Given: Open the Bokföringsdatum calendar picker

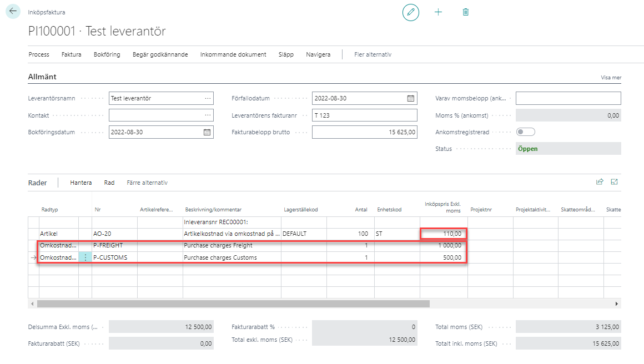Looking at the screenshot, I should coord(207,133).
